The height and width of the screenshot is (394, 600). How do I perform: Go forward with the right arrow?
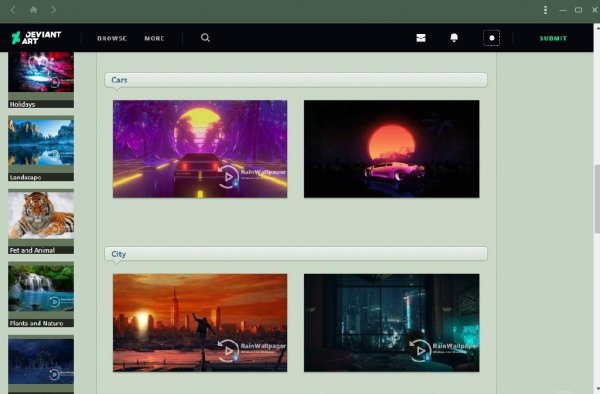[53, 10]
